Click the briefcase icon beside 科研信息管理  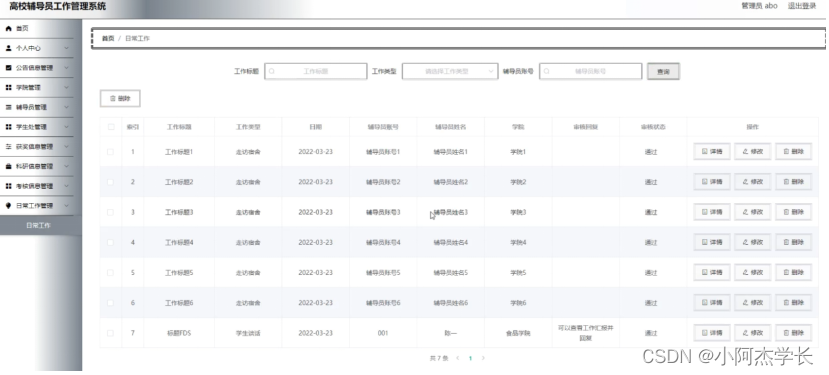[x=8, y=166]
